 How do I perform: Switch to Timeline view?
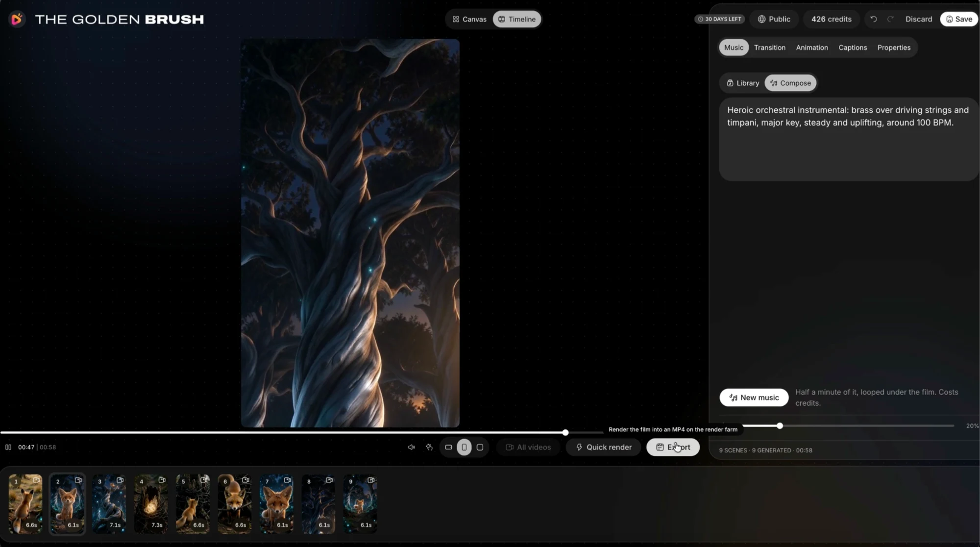[x=516, y=19]
